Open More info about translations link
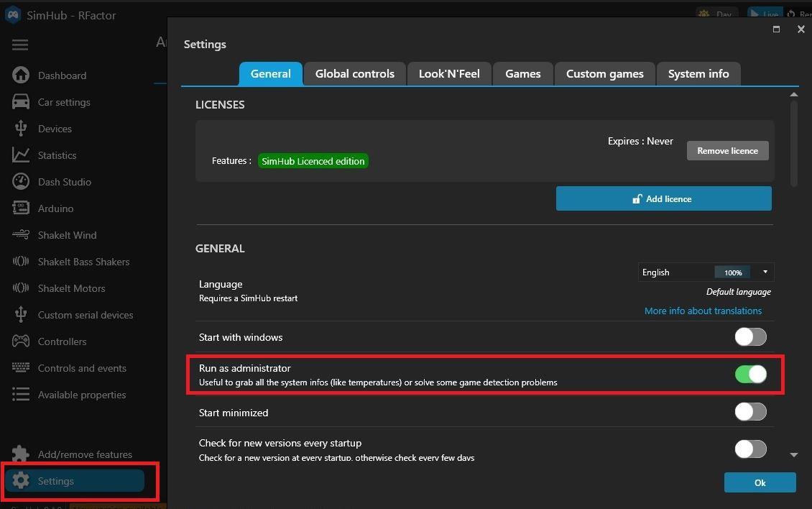The width and height of the screenshot is (812, 509). coord(703,311)
